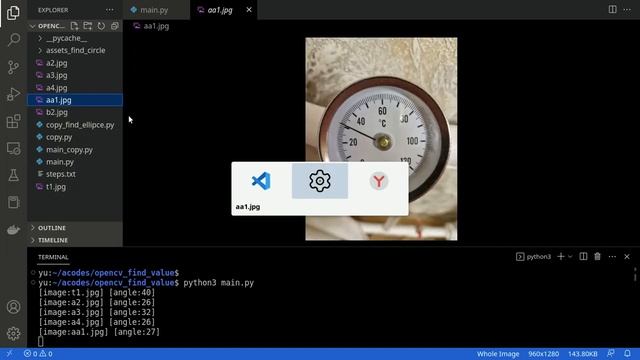This screenshot has width=640, height=360.
Task: Open the terminal launch profile dropdown arrow
Action: [570, 256]
